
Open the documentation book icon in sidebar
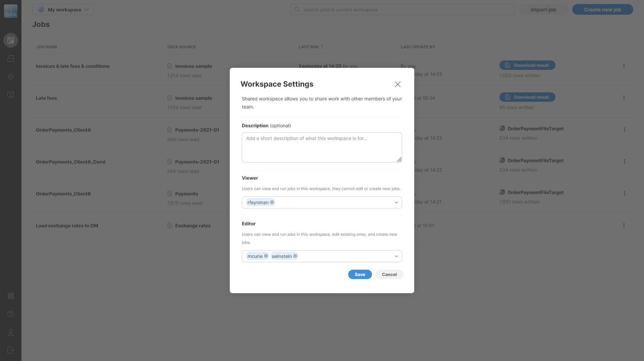tap(10, 95)
